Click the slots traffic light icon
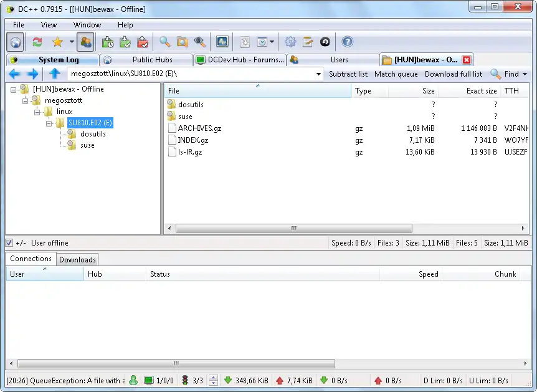This screenshot has width=537, height=392. (185, 380)
